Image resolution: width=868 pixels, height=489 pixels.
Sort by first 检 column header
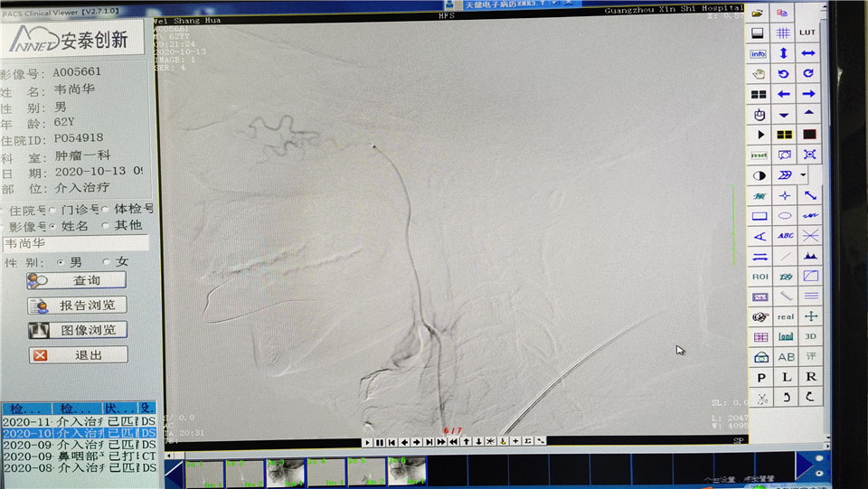pyautogui.click(x=26, y=409)
